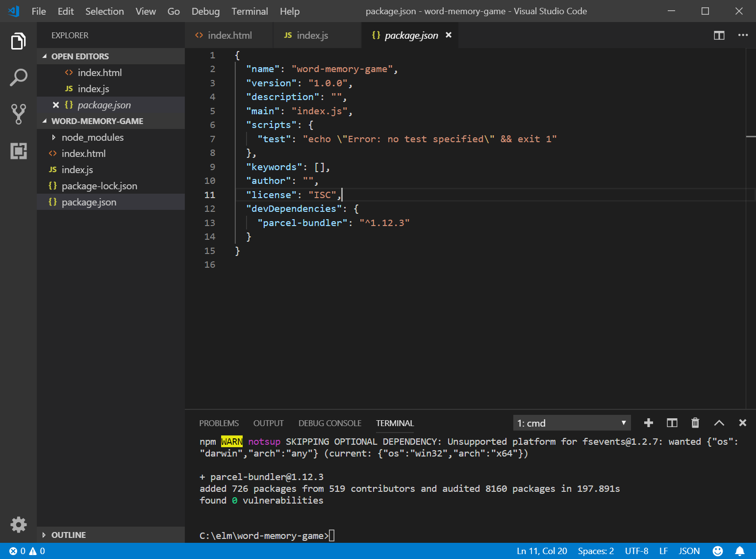
Task: Open index.html in Open Editors list
Action: click(111, 73)
